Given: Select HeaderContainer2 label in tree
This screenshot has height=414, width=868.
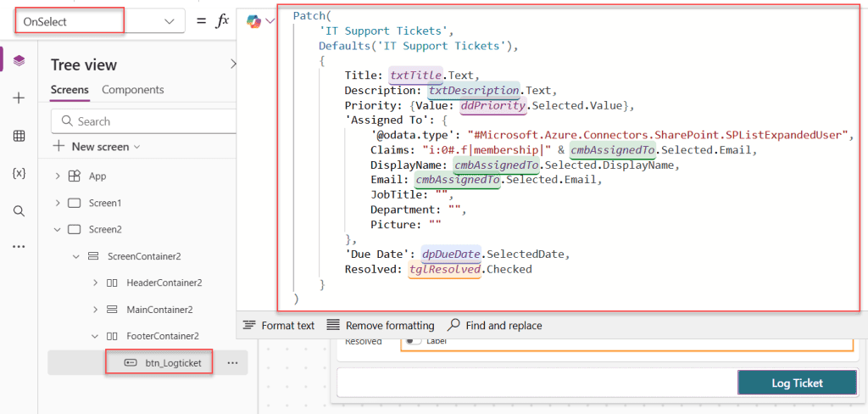Looking at the screenshot, I should pyautogui.click(x=164, y=283).
